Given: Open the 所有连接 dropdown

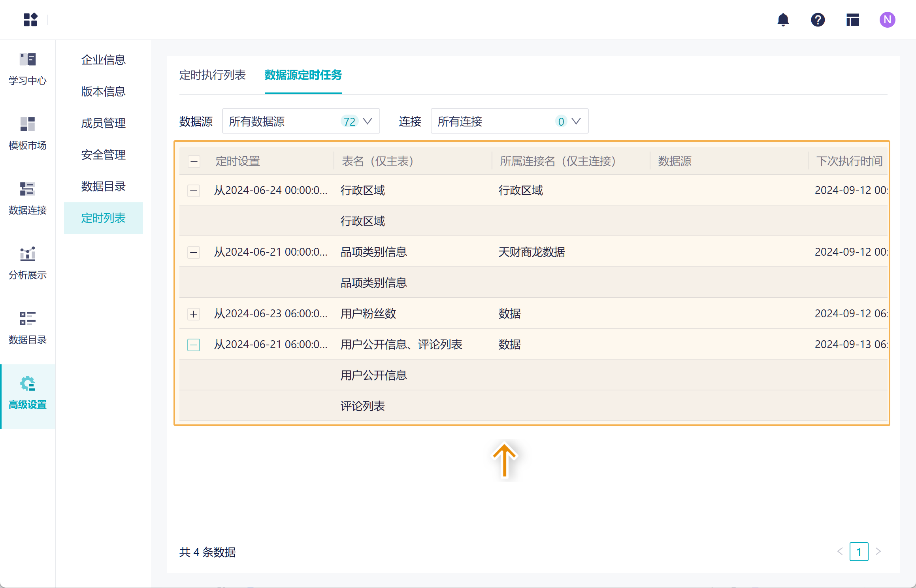Looking at the screenshot, I should [509, 121].
